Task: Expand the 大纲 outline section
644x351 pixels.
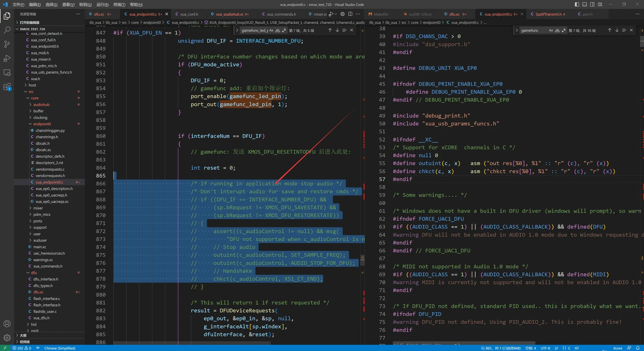Action: coord(23,335)
